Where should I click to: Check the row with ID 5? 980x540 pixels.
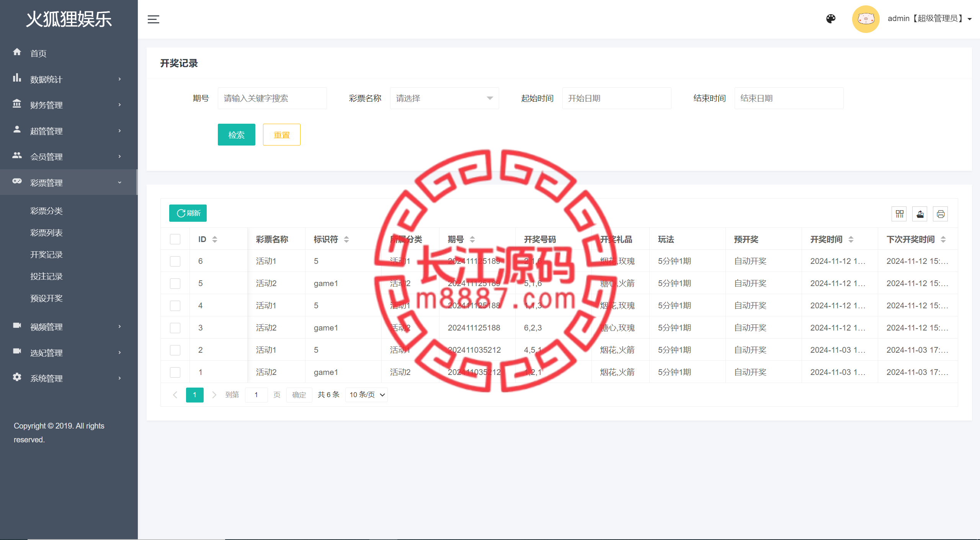(x=175, y=284)
